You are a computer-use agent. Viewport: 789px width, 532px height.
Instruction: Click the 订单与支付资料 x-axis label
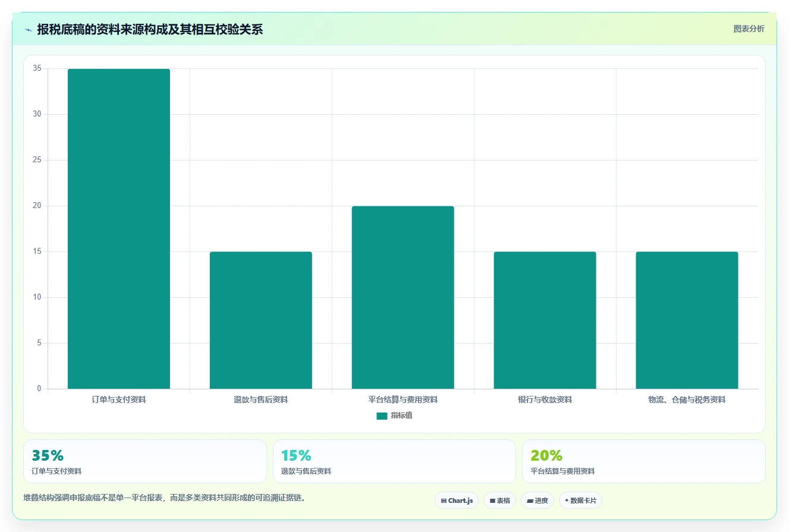click(119, 400)
